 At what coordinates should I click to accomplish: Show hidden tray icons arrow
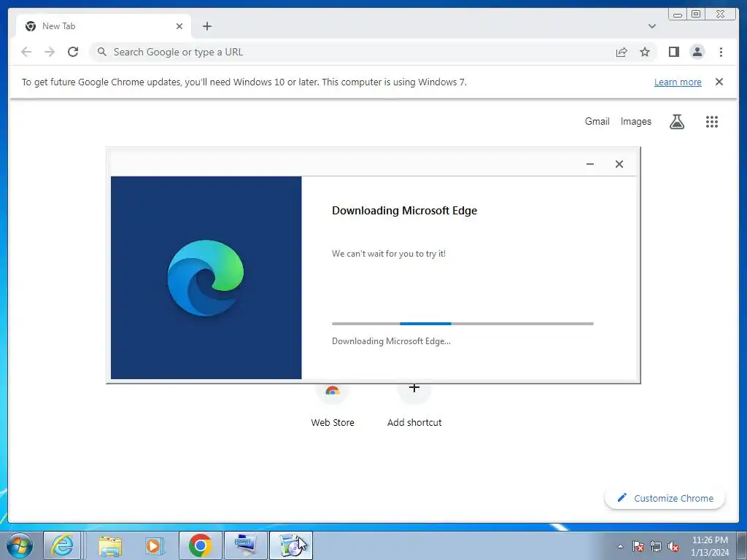pos(620,546)
